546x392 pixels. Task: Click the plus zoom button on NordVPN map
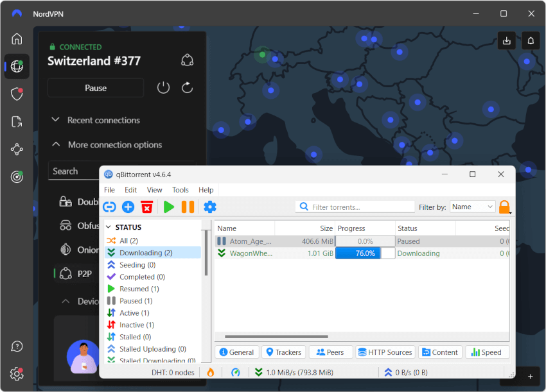(530, 377)
